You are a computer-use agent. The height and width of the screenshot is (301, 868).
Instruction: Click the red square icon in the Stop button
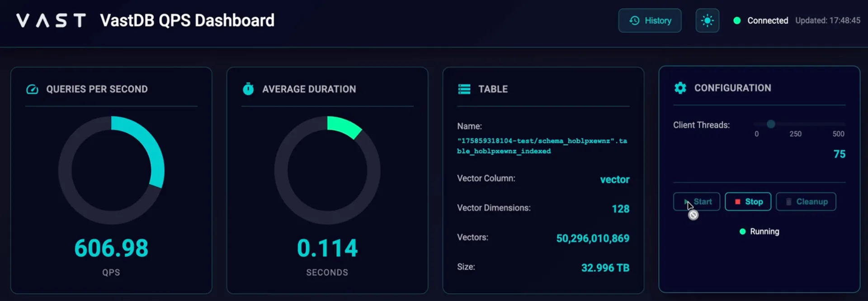[737, 202]
